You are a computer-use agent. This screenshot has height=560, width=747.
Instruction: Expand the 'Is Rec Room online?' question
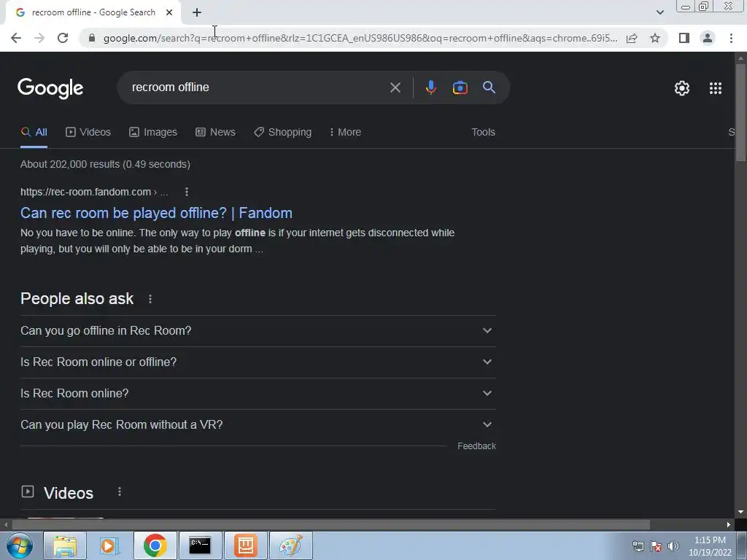pos(258,393)
